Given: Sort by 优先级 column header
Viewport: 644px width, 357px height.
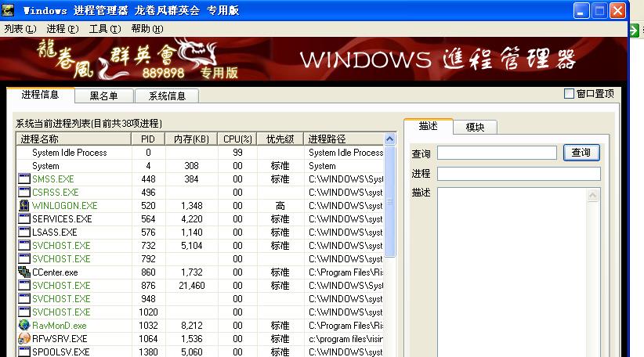Looking at the screenshot, I should coord(280,139).
